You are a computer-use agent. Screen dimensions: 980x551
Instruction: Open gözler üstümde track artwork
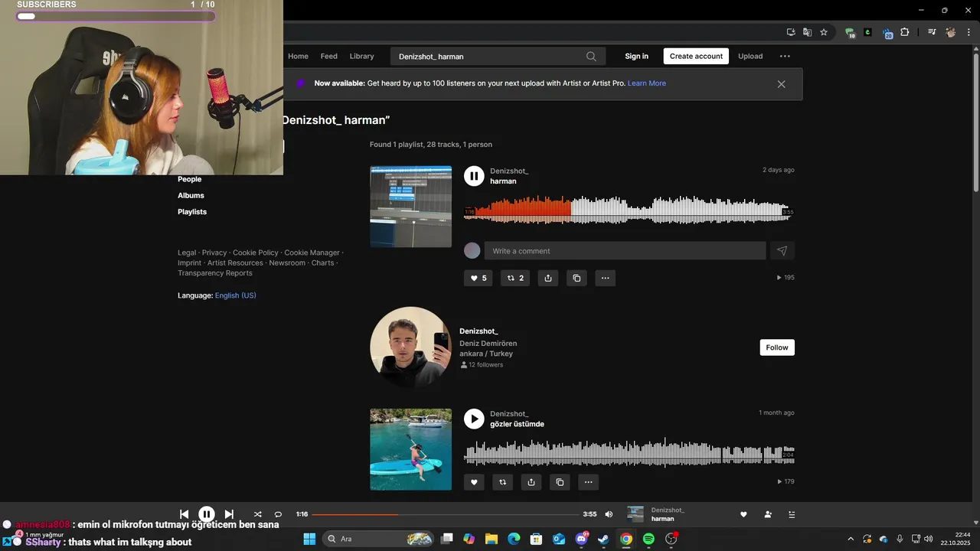coord(410,449)
